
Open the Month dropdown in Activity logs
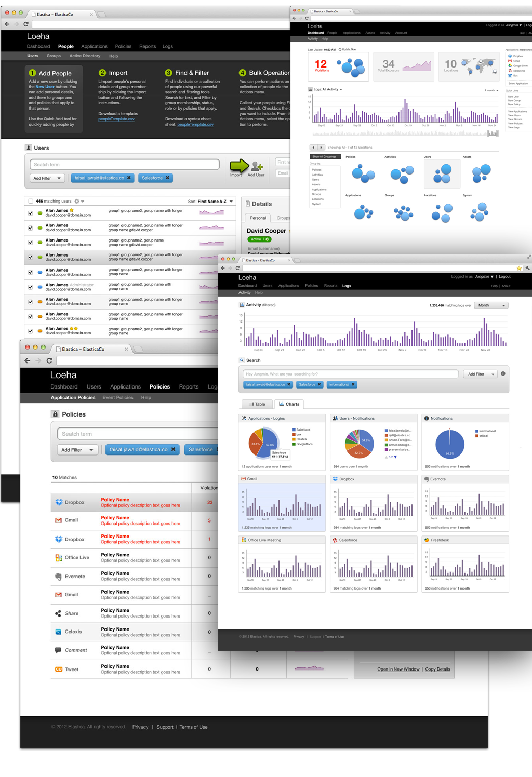491,305
